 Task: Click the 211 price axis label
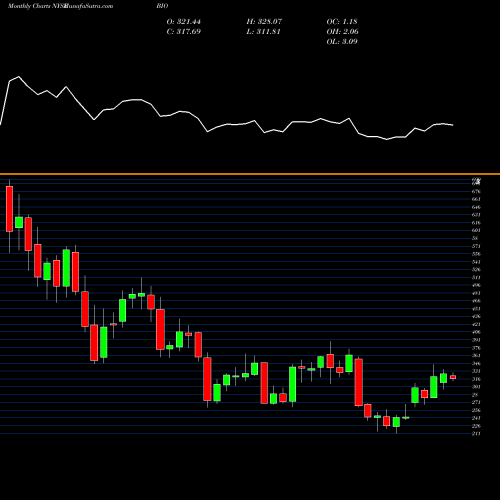[x=476, y=433]
